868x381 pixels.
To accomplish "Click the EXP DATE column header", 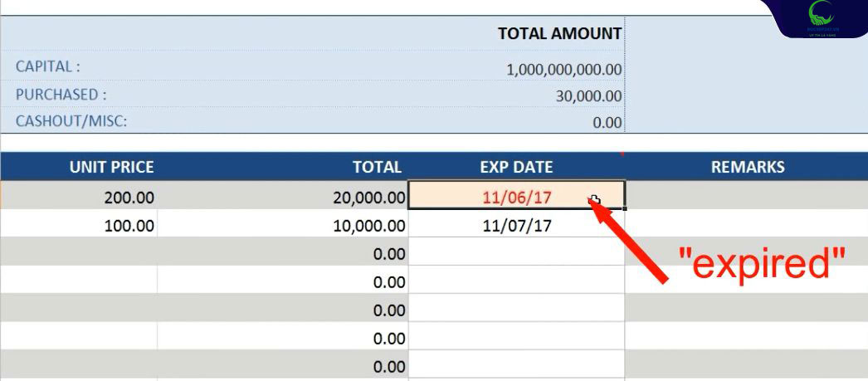I will pyautogui.click(x=516, y=167).
